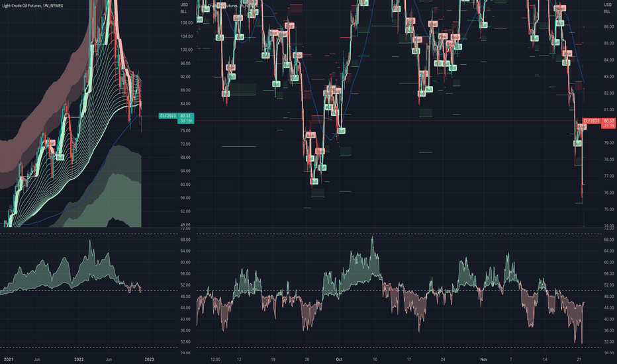
Task: Click the 92.00 price axis value
Action: [185, 77]
